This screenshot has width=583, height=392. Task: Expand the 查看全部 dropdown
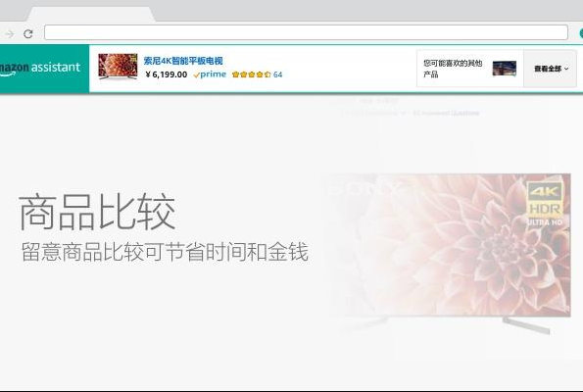(x=551, y=69)
